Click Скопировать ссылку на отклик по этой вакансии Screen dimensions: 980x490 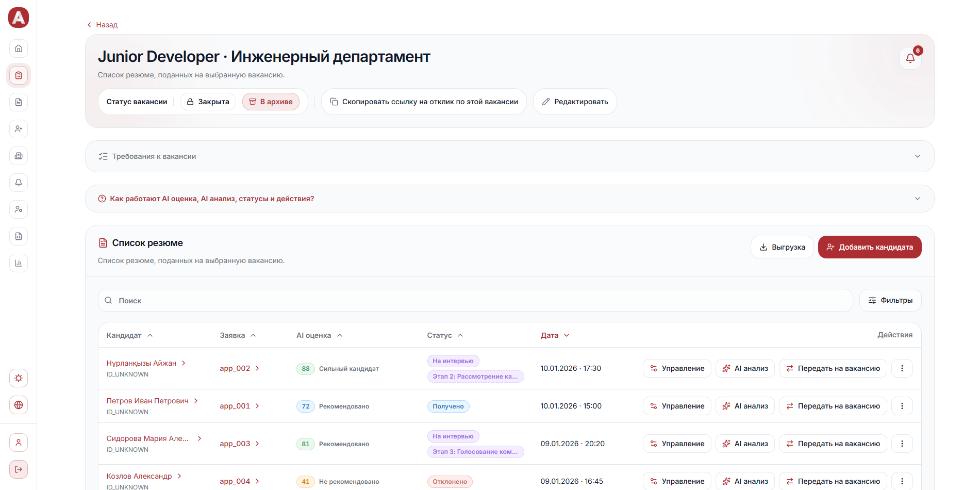(x=424, y=102)
